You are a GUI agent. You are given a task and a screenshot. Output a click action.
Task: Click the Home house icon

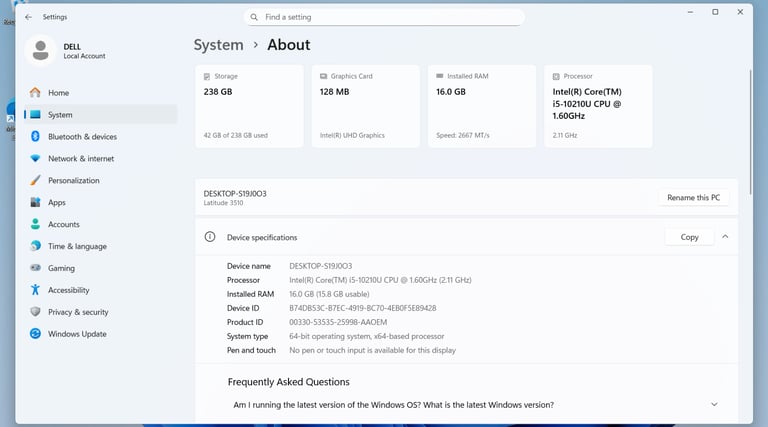click(x=35, y=93)
